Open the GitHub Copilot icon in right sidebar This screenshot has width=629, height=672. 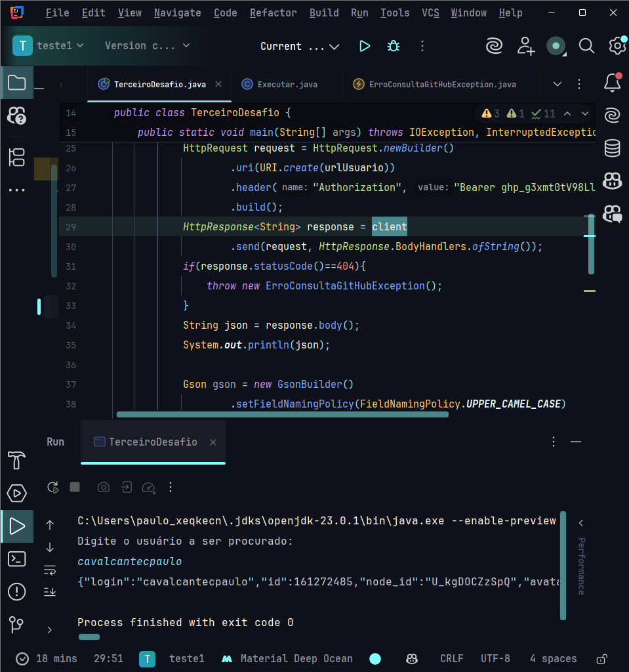(x=613, y=181)
